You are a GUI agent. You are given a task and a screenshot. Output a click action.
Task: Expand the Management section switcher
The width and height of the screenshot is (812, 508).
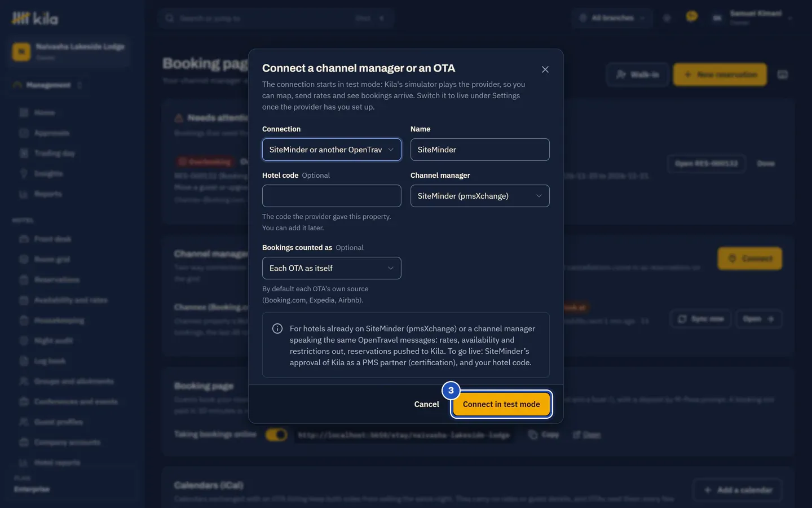click(48, 85)
